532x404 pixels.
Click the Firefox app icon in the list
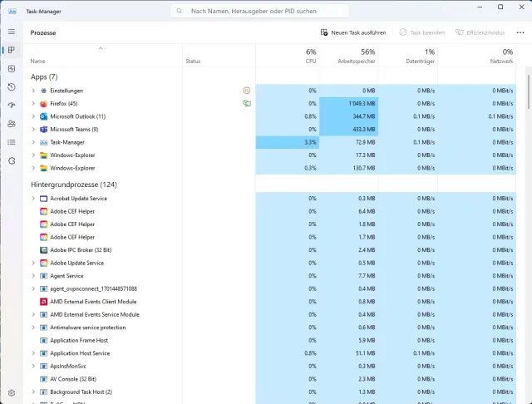44,104
